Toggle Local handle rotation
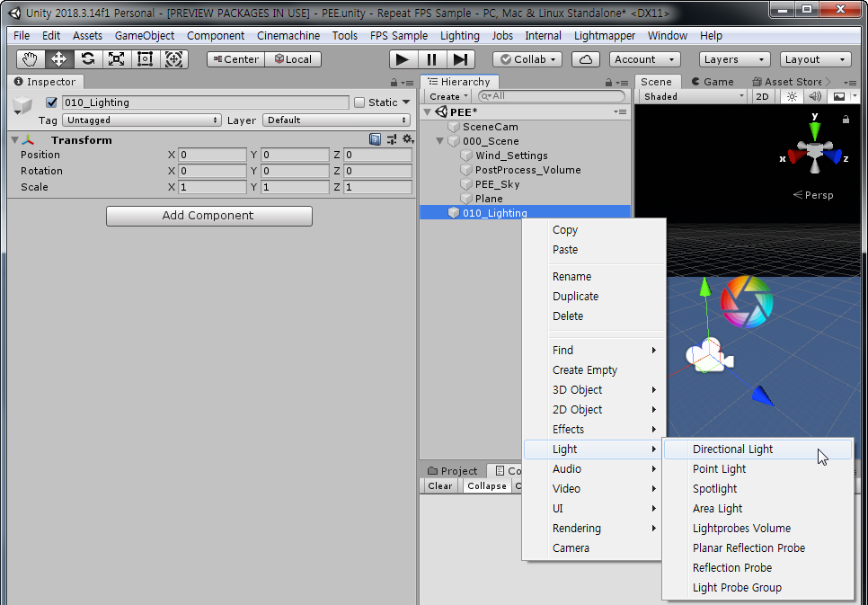868x605 pixels. click(294, 59)
